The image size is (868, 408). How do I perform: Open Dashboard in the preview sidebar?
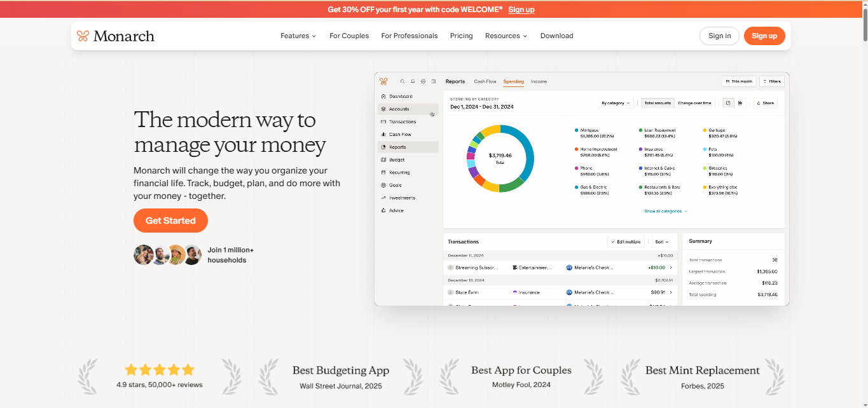pos(408,97)
